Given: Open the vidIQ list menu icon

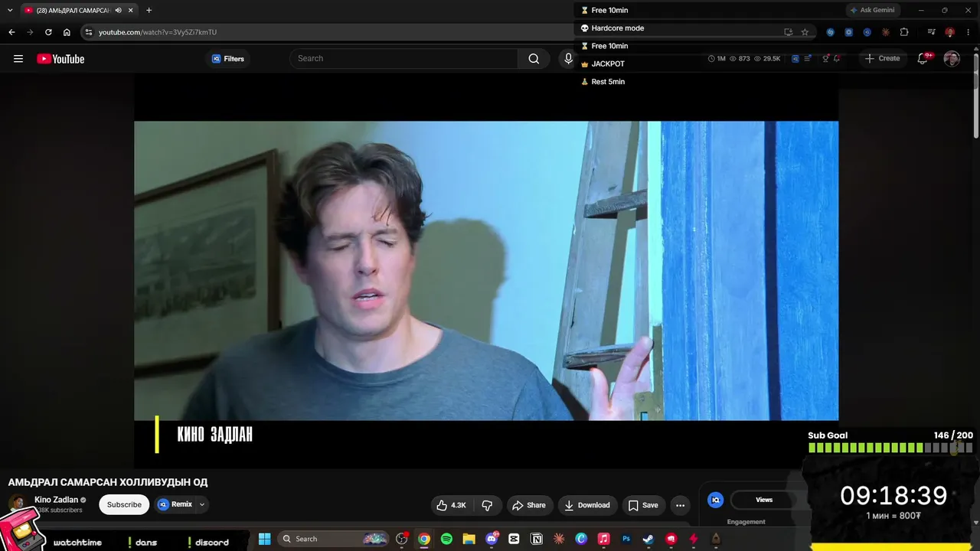Looking at the screenshot, I should tap(807, 58).
